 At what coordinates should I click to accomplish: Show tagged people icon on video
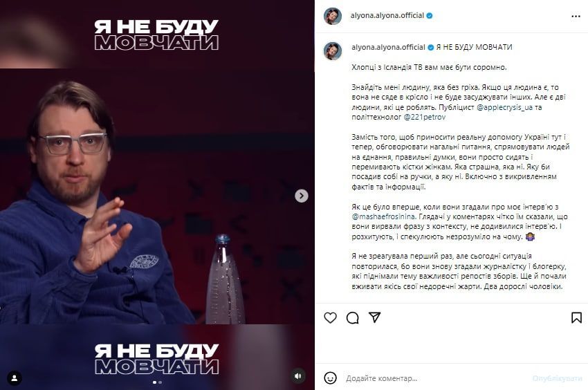coord(15,378)
